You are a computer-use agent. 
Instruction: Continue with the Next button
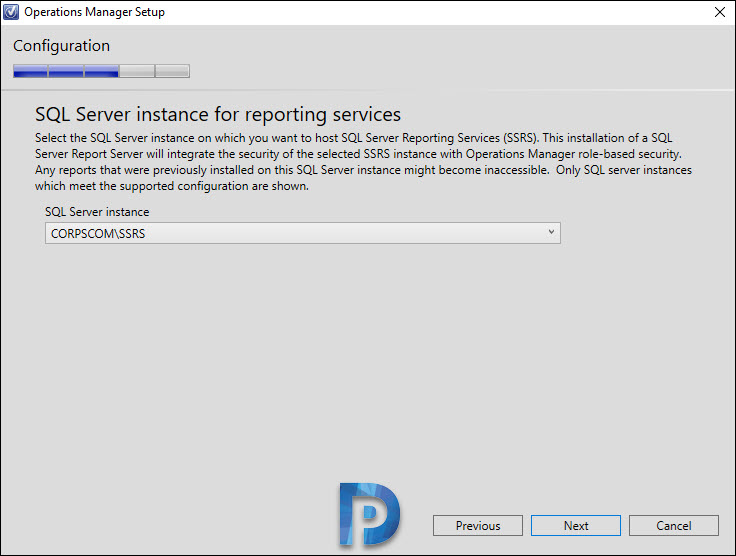point(575,526)
